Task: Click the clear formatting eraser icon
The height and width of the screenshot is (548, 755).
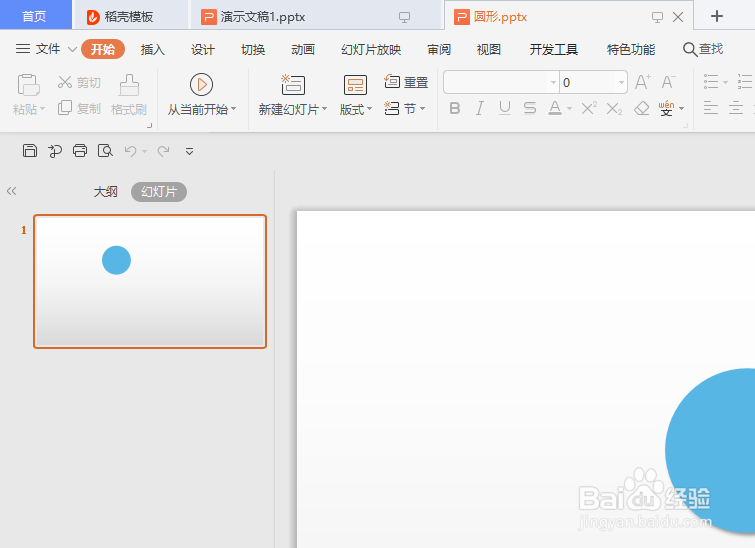Action: (641, 108)
